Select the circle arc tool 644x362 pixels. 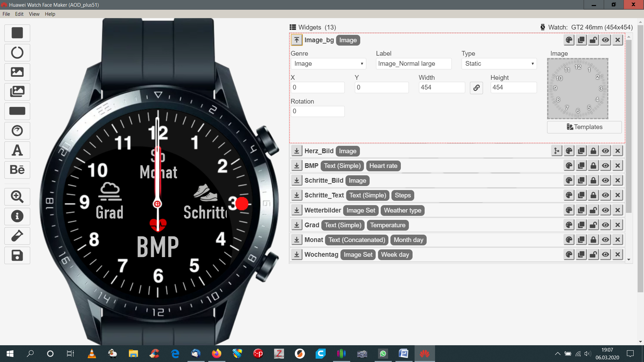(x=17, y=53)
